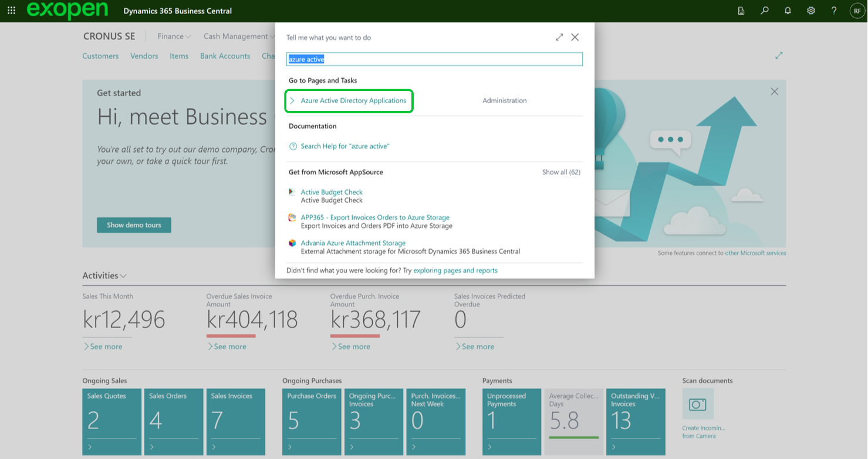Screen dimensions: 868x459
Task: Open the app launcher waffle icon
Action: (11, 11)
